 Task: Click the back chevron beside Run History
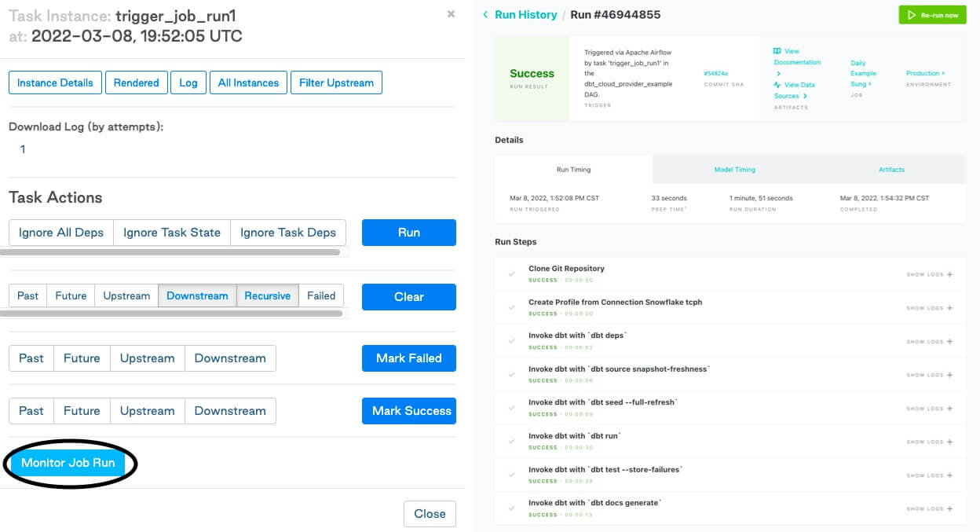click(x=485, y=15)
